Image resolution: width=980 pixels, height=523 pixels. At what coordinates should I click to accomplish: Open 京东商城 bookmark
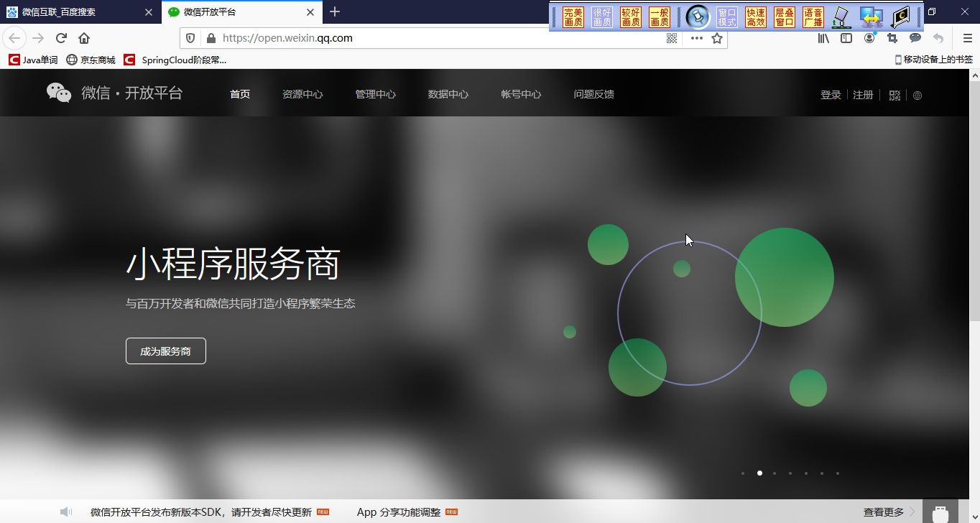pos(91,60)
